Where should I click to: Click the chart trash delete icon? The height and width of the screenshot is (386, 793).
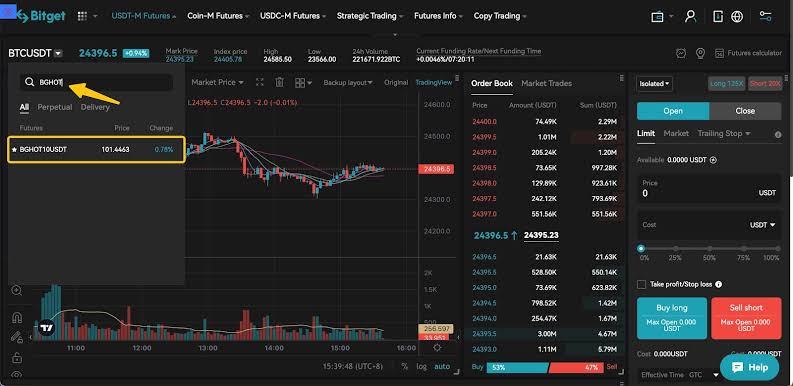click(280, 82)
